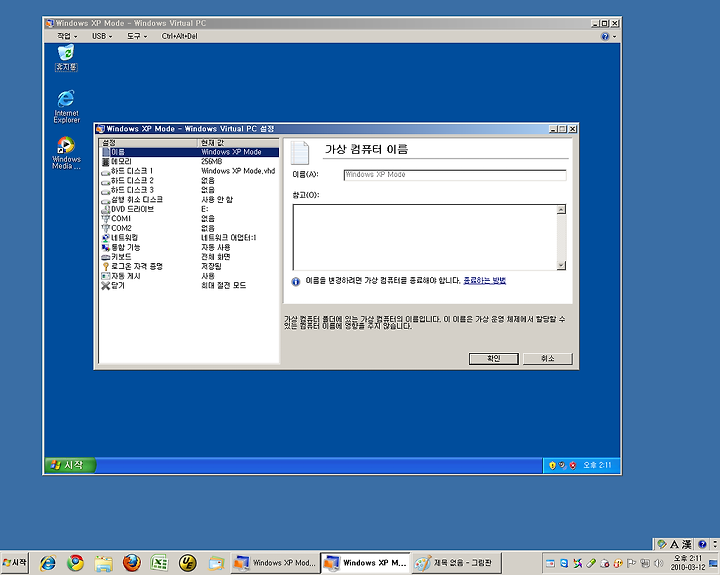
Task: Select the DVD 드라이브 setting
Action: coord(189,209)
